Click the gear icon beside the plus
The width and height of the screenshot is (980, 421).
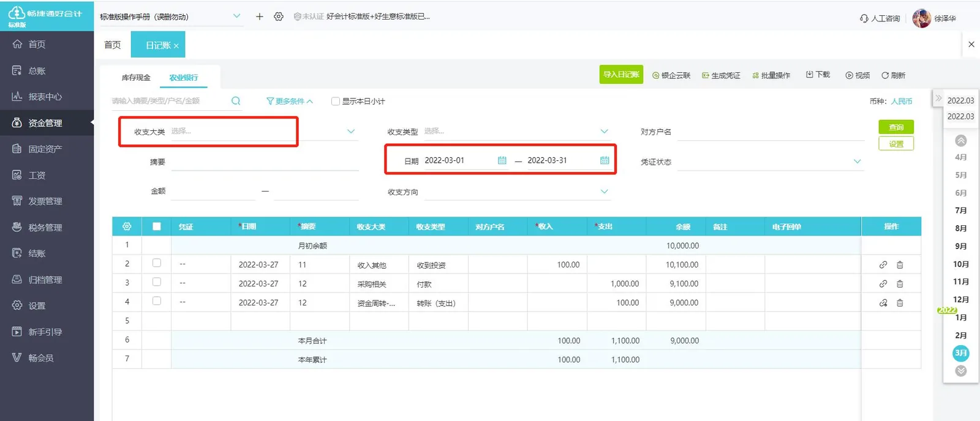click(279, 17)
